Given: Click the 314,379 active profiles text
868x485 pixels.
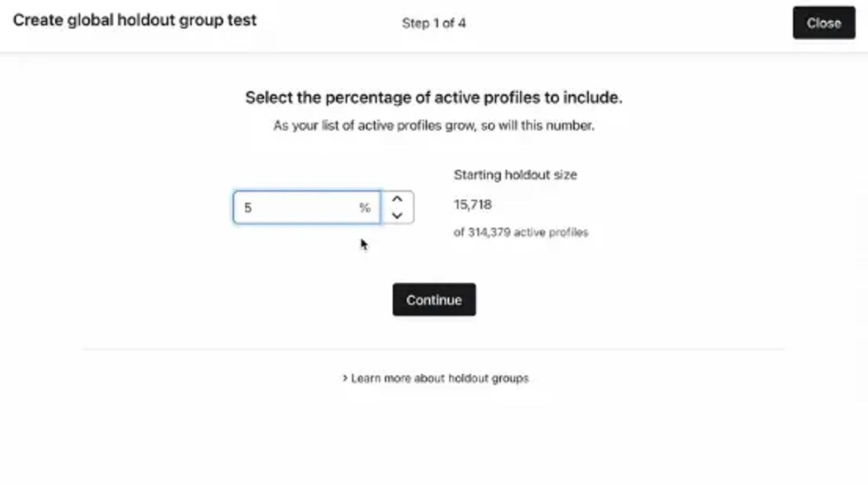Looking at the screenshot, I should coord(521,232).
